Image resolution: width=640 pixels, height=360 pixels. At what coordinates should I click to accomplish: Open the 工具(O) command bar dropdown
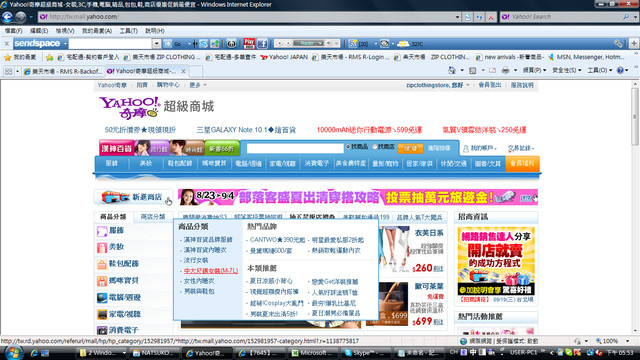pyautogui.click(x=600, y=70)
